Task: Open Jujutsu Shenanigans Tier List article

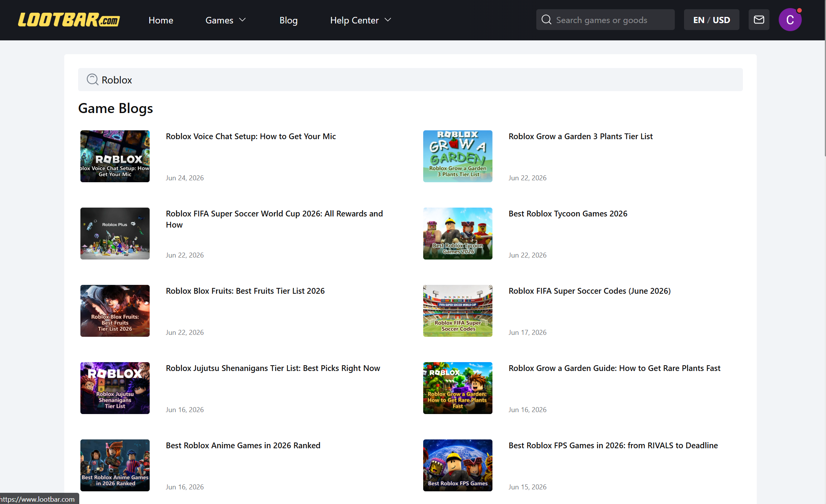Action: [x=273, y=368]
